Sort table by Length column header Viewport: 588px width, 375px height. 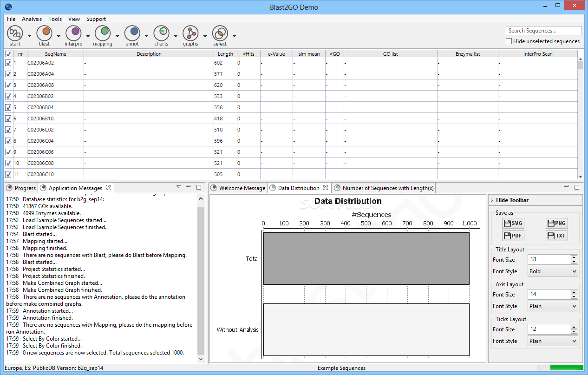(225, 54)
